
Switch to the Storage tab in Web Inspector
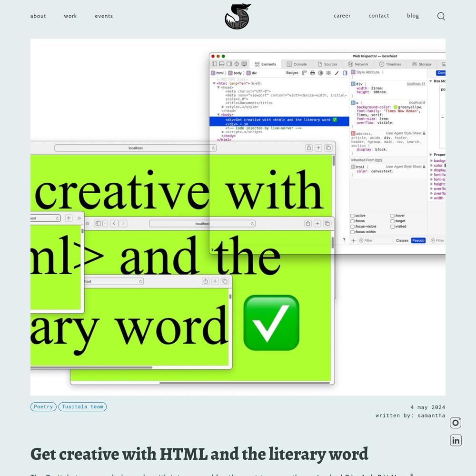421,64
